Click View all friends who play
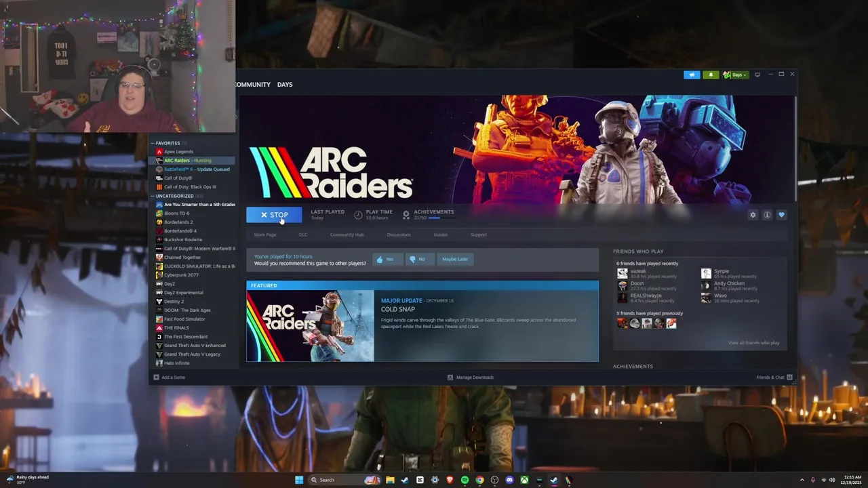The image size is (868, 488). pos(753,343)
